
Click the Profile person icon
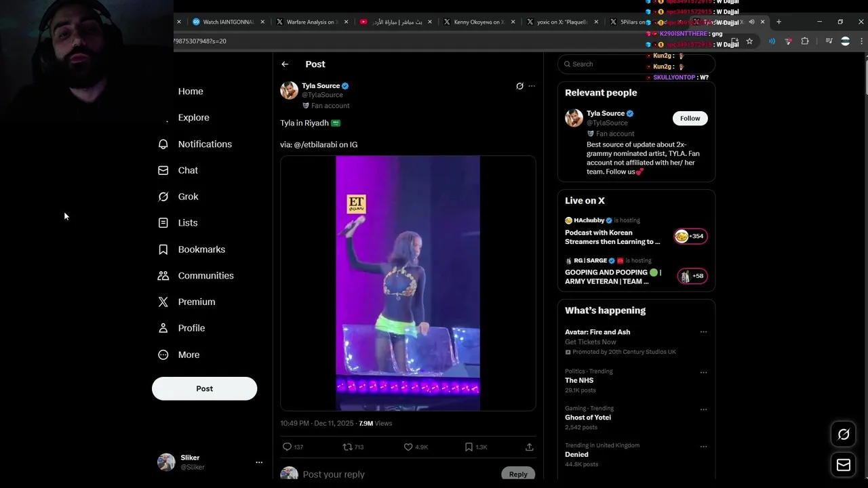tap(163, 328)
